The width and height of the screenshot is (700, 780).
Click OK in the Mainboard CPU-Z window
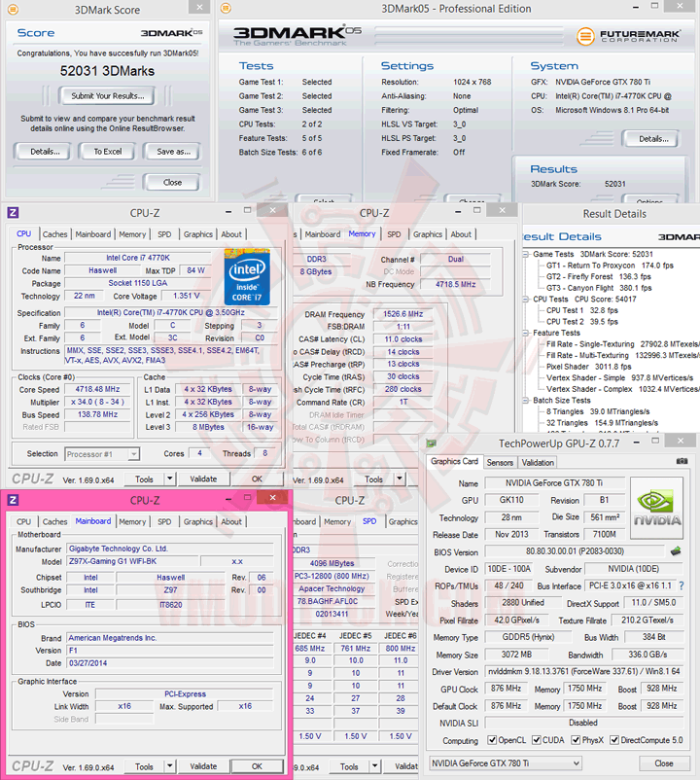[x=257, y=766]
